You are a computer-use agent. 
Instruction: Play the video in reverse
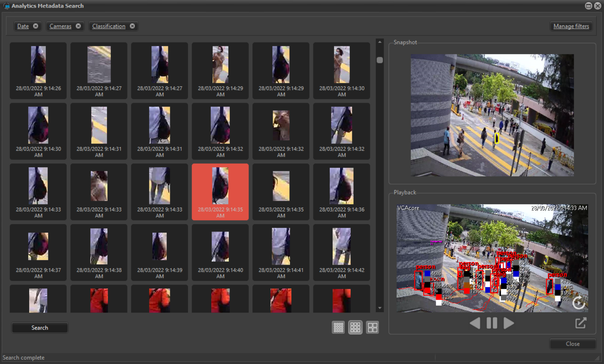475,323
